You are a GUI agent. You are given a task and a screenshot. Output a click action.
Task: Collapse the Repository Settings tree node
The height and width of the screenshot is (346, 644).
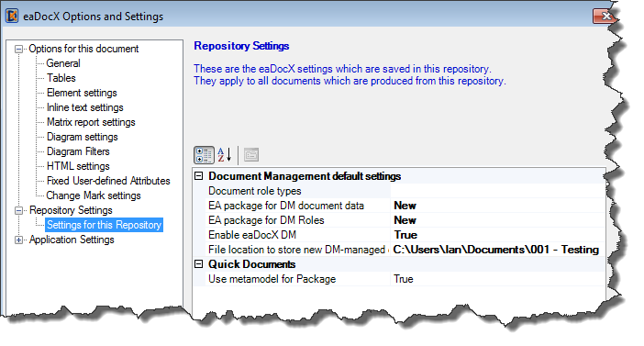19,211
